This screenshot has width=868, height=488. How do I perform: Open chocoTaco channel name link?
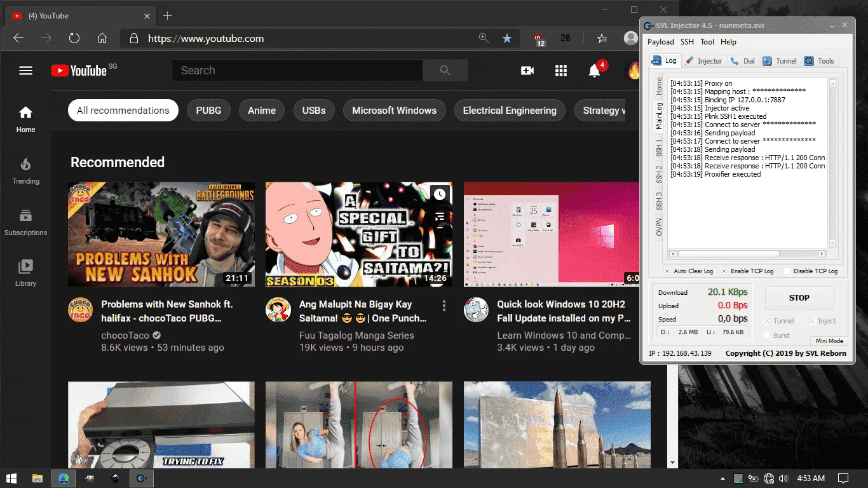tap(125, 335)
